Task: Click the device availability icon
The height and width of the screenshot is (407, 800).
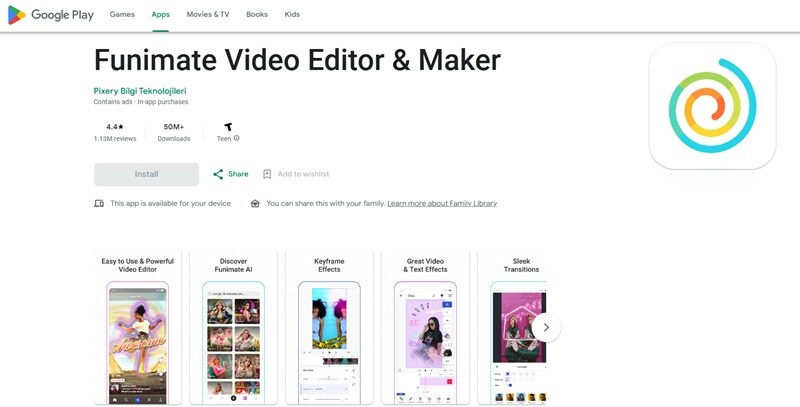Action: click(x=99, y=204)
